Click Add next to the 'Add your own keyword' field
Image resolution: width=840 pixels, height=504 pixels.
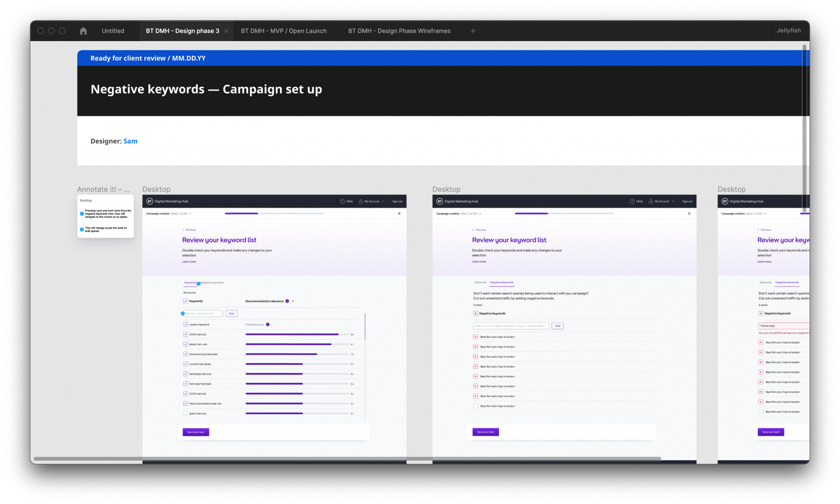click(x=231, y=313)
